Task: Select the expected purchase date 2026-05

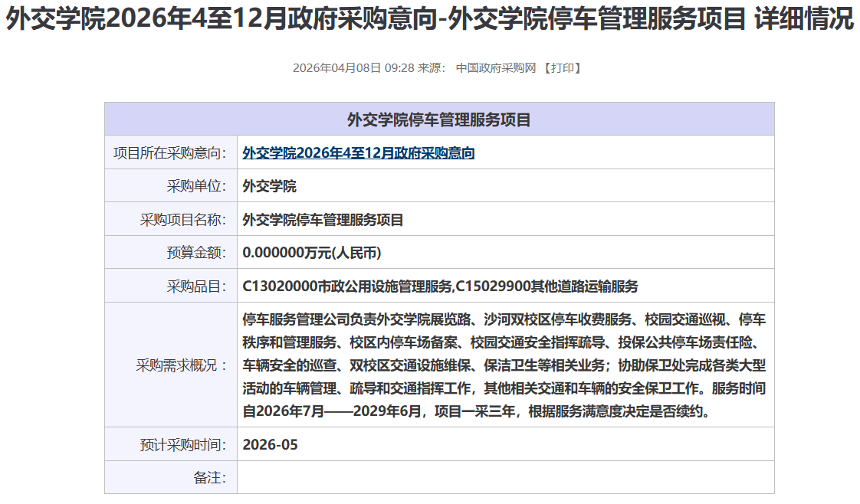Action: [x=270, y=444]
